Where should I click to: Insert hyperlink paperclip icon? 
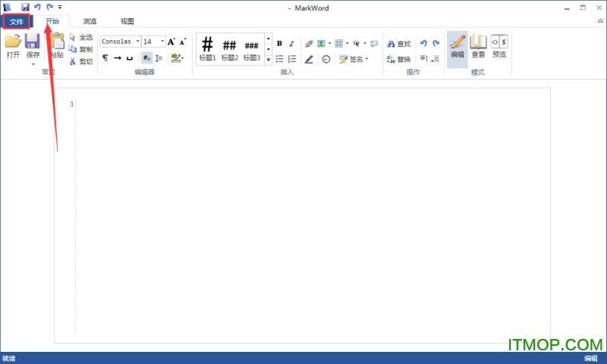click(x=309, y=44)
